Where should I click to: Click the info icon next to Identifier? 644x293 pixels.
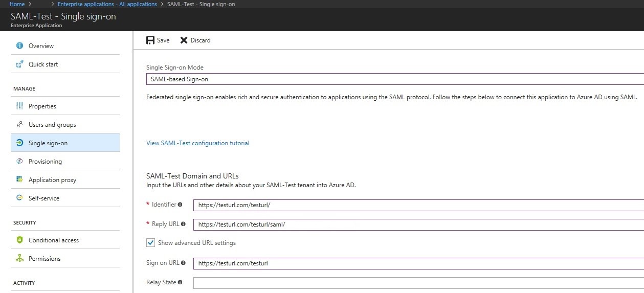coord(180,205)
